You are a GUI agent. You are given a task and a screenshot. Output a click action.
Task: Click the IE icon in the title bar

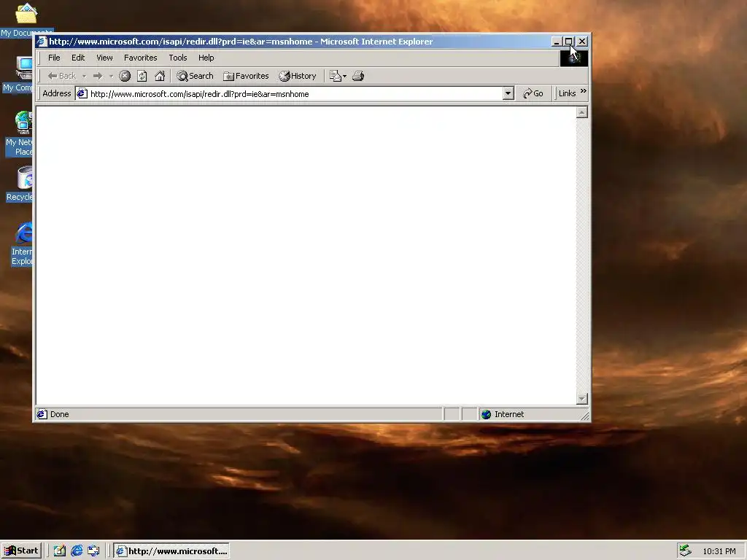click(42, 42)
